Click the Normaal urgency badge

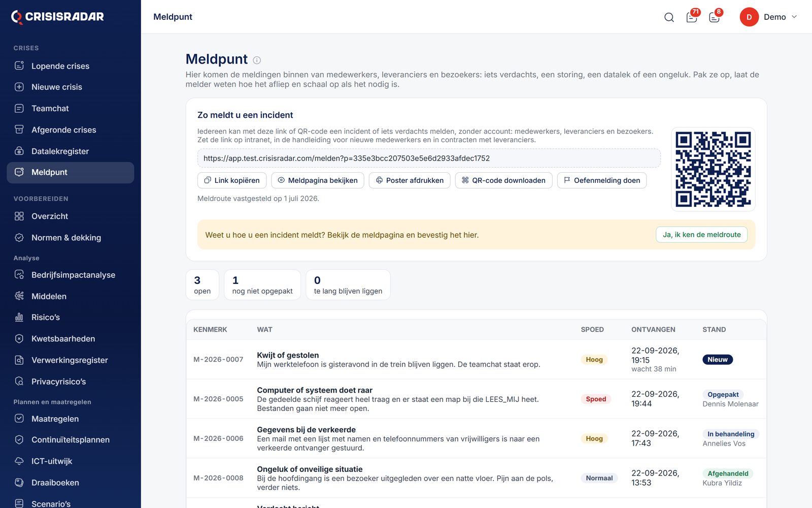click(599, 479)
